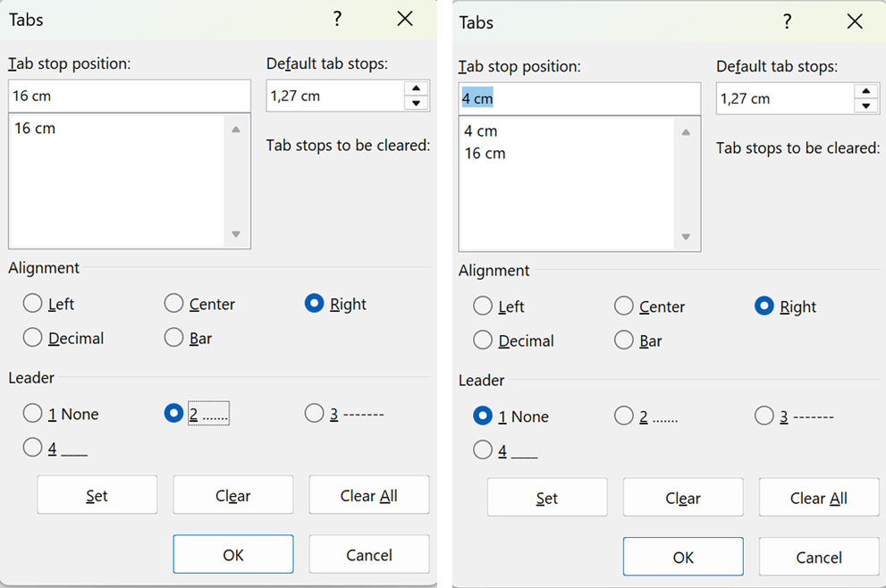Select leader style 1 None
The width and height of the screenshot is (886, 588).
(x=32, y=414)
